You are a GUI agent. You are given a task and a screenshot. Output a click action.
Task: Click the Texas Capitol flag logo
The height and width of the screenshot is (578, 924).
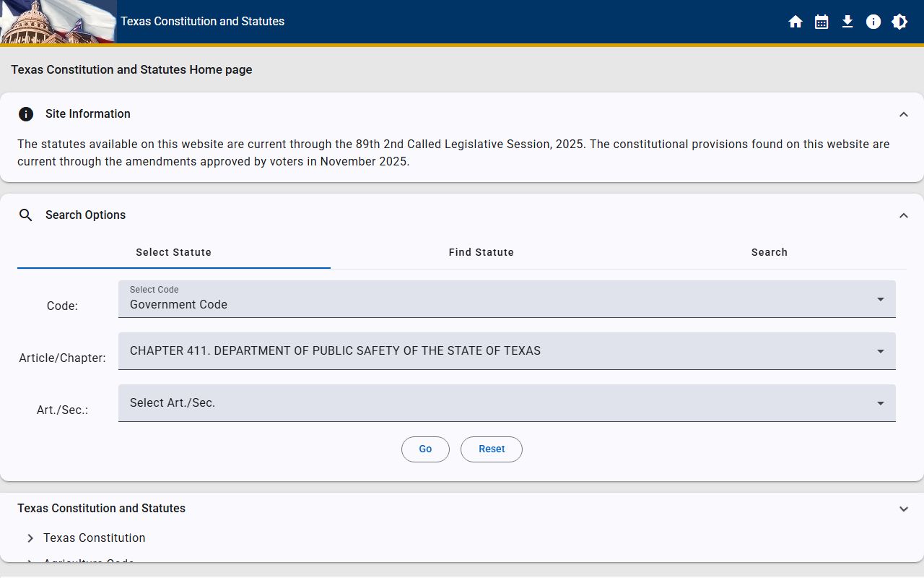click(58, 22)
